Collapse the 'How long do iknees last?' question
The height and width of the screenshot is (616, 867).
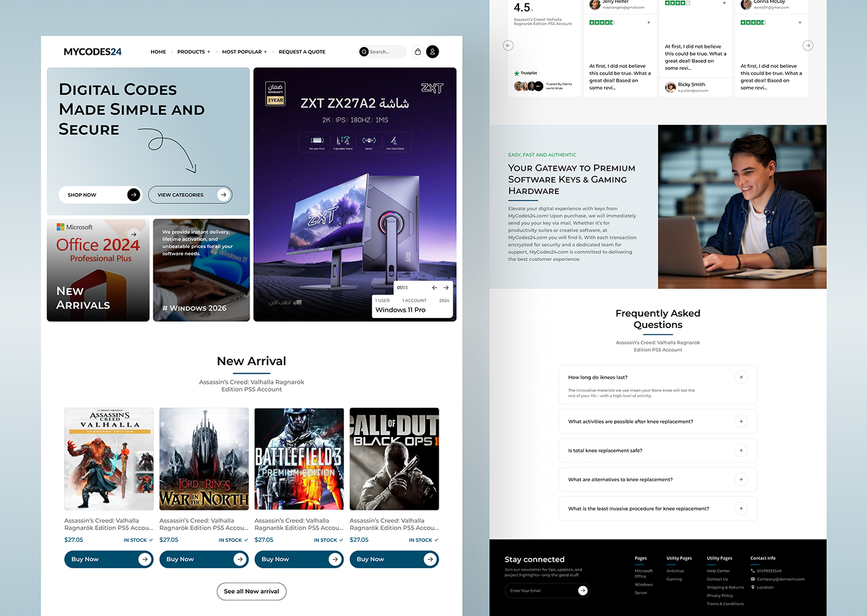point(741,377)
